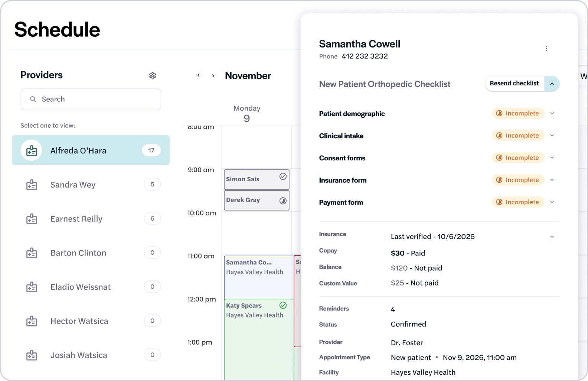Image resolution: width=588 pixels, height=381 pixels.
Task: Select provider Earnest Reilly
Action: tap(91, 219)
